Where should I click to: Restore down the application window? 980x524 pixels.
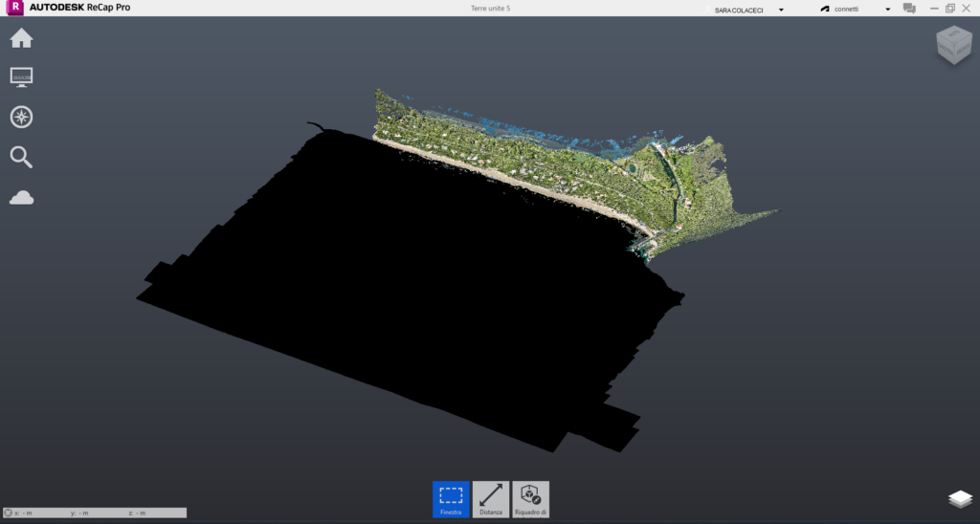tap(950, 9)
